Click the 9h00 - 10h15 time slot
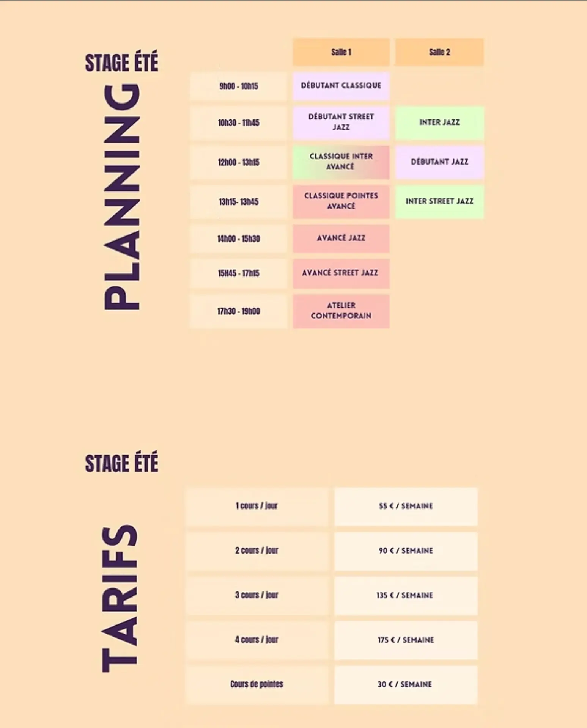587x728 pixels. pyautogui.click(x=238, y=86)
